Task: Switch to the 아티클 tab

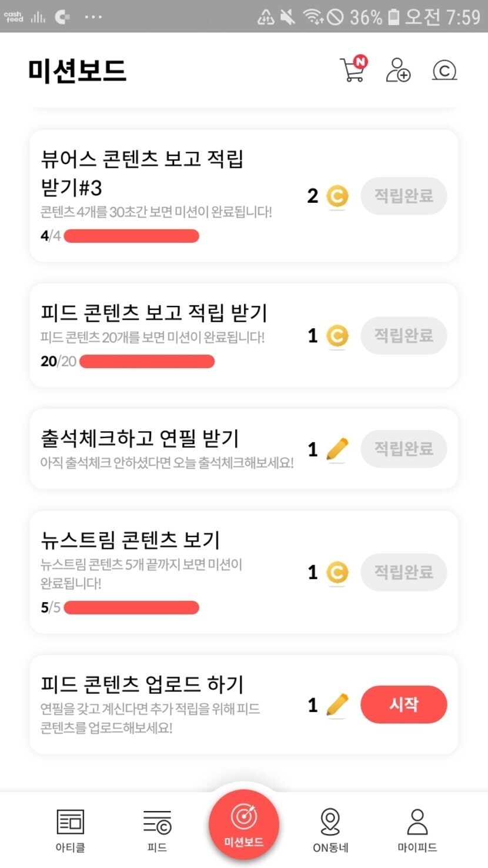Action: click(x=71, y=829)
